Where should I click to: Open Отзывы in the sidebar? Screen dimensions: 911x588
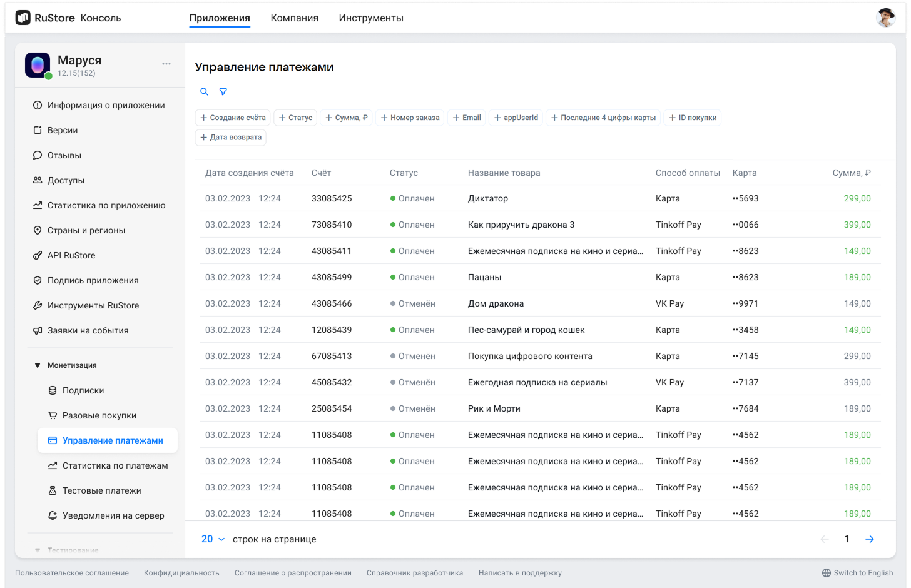click(x=64, y=155)
